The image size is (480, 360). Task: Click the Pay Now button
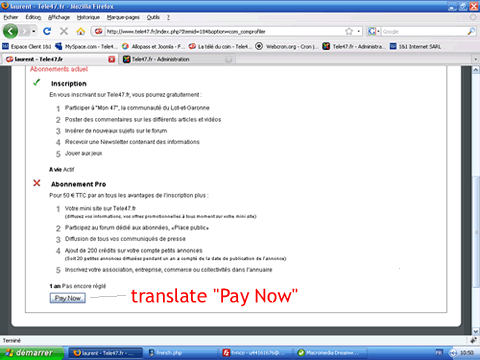[x=68, y=298]
